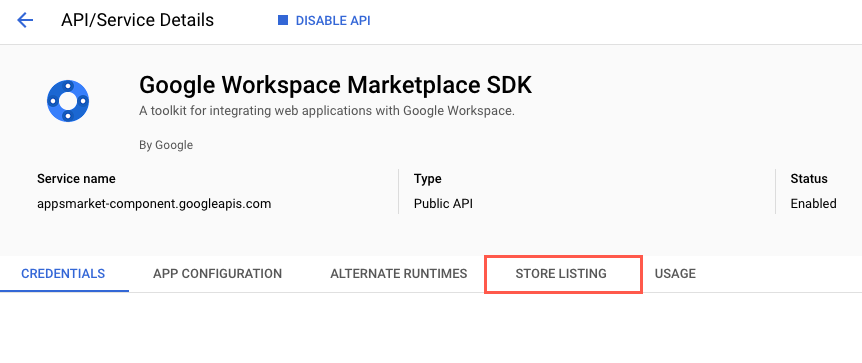Open the Alternate Runtimes tab
This screenshot has height=363, width=862.
click(399, 273)
